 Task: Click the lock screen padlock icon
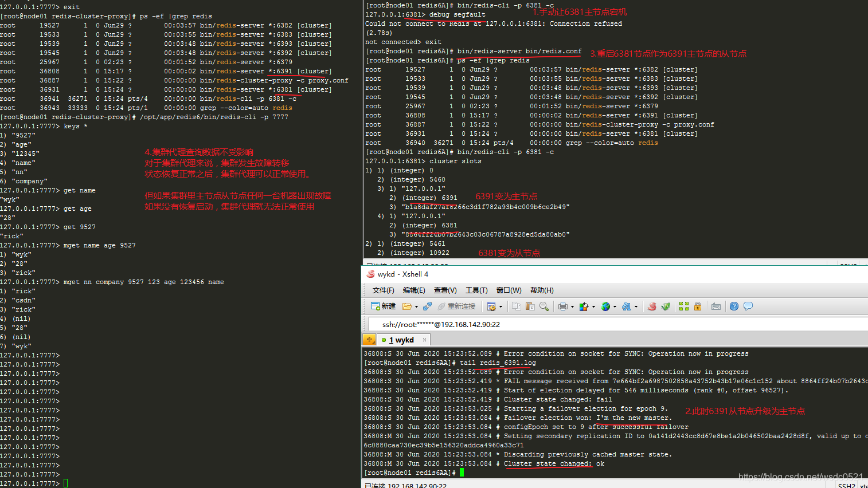tap(698, 306)
